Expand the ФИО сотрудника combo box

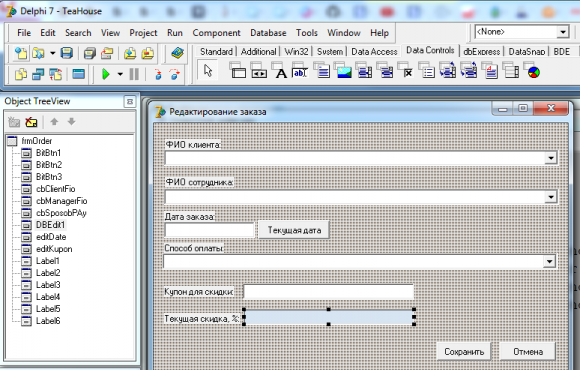[551, 197]
